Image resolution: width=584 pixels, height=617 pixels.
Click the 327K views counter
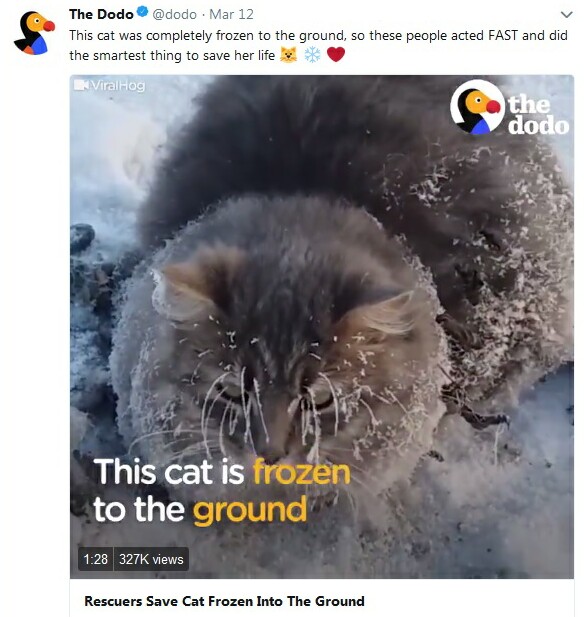click(x=151, y=559)
